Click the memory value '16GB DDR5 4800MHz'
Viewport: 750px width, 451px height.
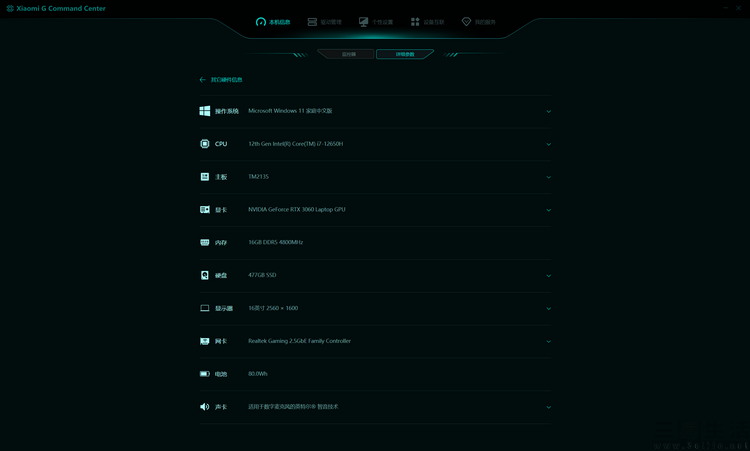(x=276, y=242)
